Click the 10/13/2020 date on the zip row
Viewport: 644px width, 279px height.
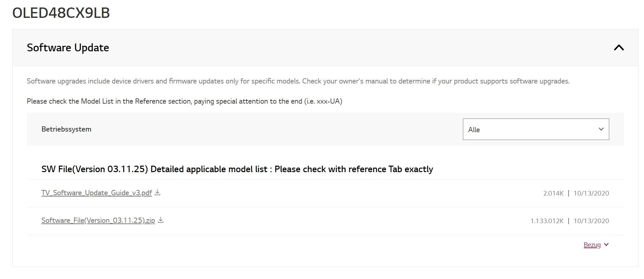[x=591, y=221]
